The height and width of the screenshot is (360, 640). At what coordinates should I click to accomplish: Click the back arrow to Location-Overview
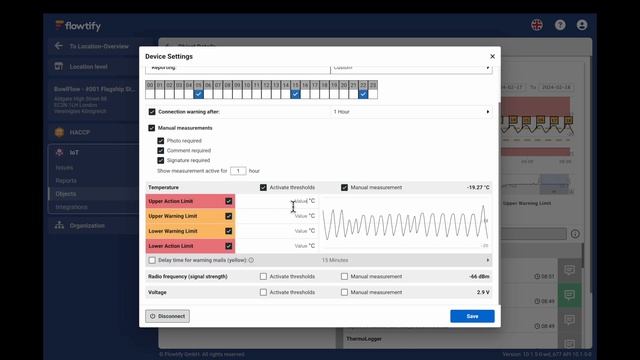58,46
